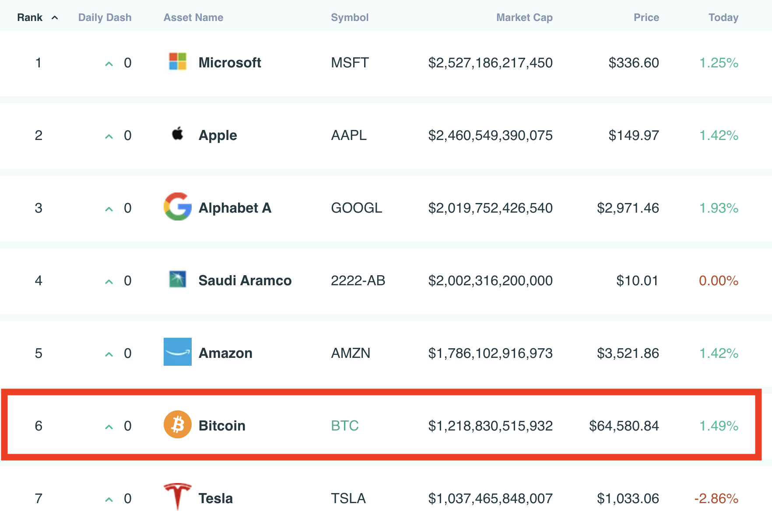Sort by Asset Name column header

(x=193, y=17)
